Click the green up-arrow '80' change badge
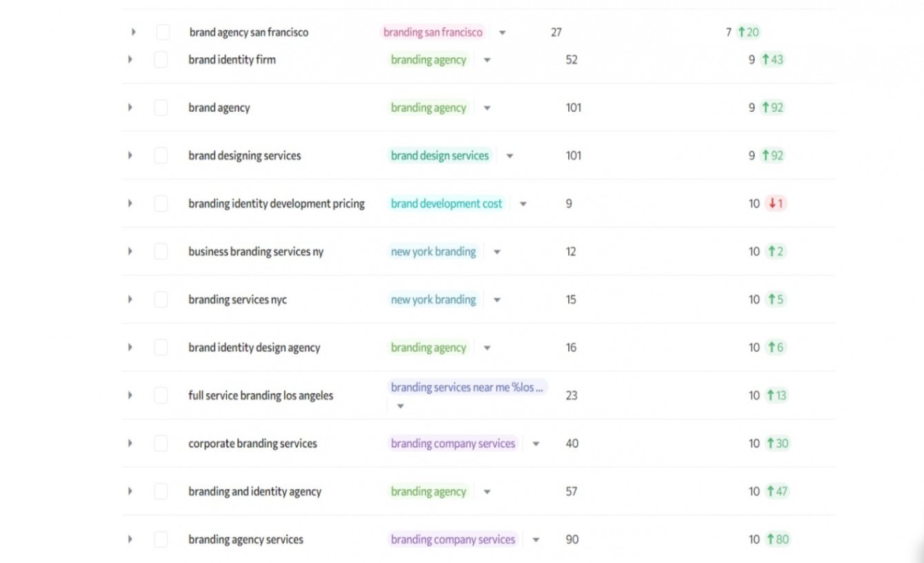This screenshot has height=563, width=924. (777, 540)
